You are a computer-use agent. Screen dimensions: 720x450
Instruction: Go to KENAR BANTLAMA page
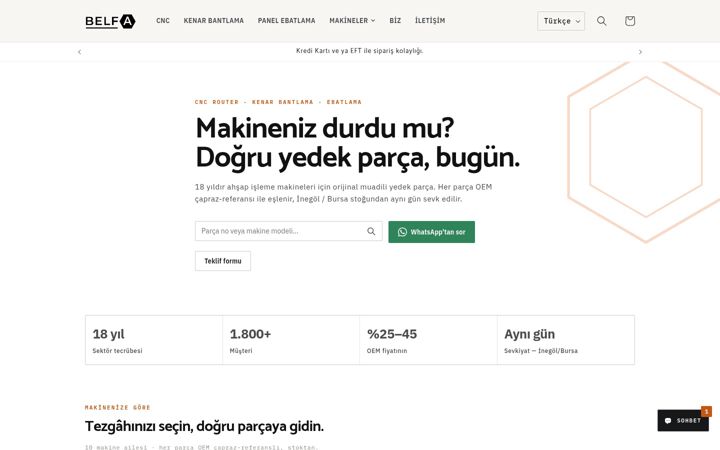coord(214,21)
